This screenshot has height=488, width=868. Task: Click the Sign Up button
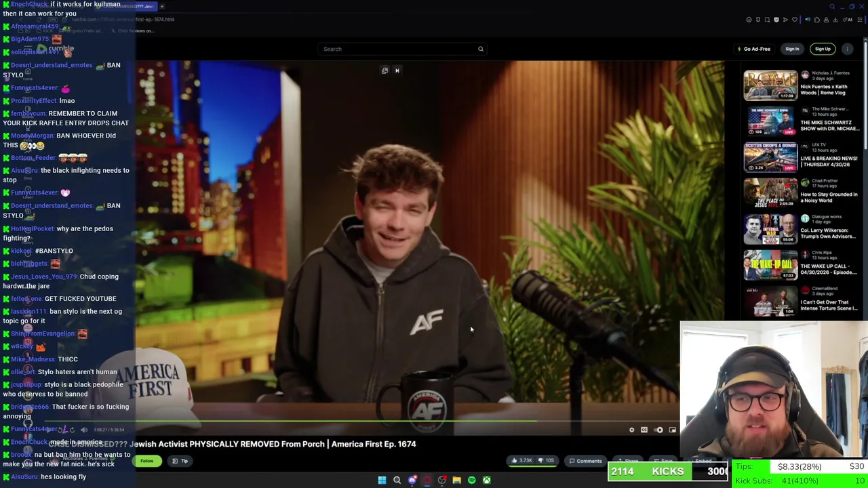tap(823, 49)
